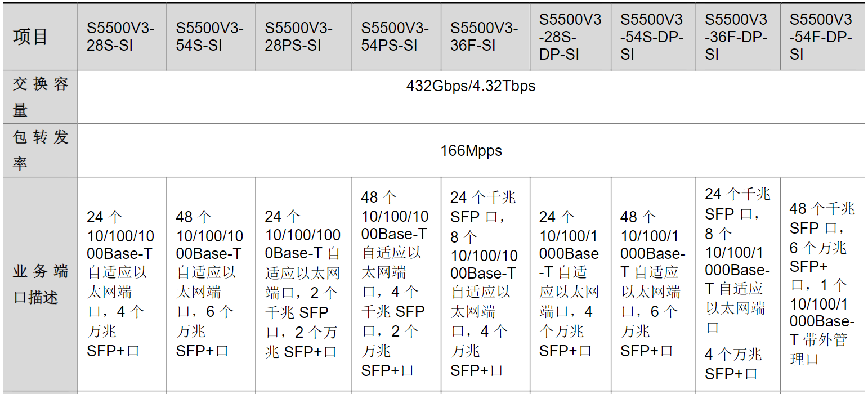Select the 36F-DP-SI port description cell
The width and height of the screenshot is (868, 394).
(x=738, y=284)
